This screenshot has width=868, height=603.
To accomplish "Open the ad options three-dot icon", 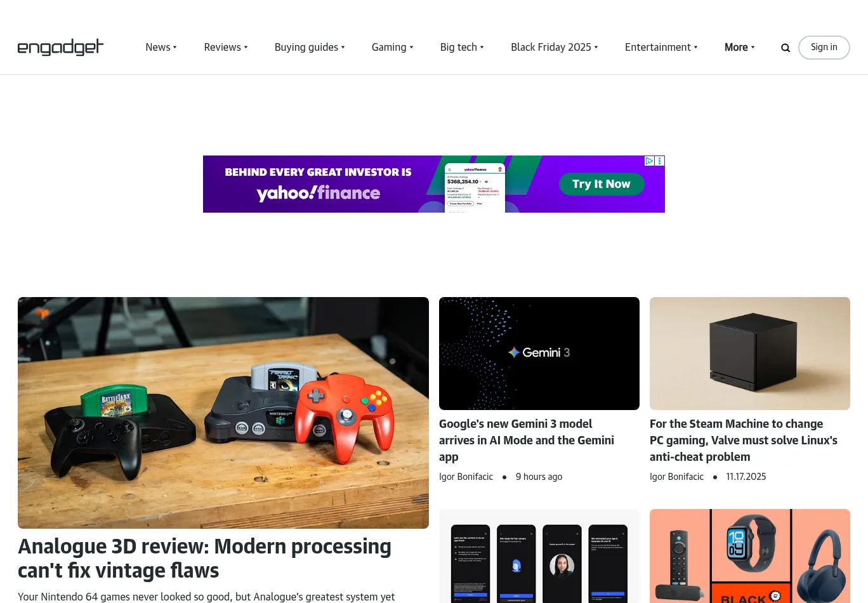I will pos(660,161).
